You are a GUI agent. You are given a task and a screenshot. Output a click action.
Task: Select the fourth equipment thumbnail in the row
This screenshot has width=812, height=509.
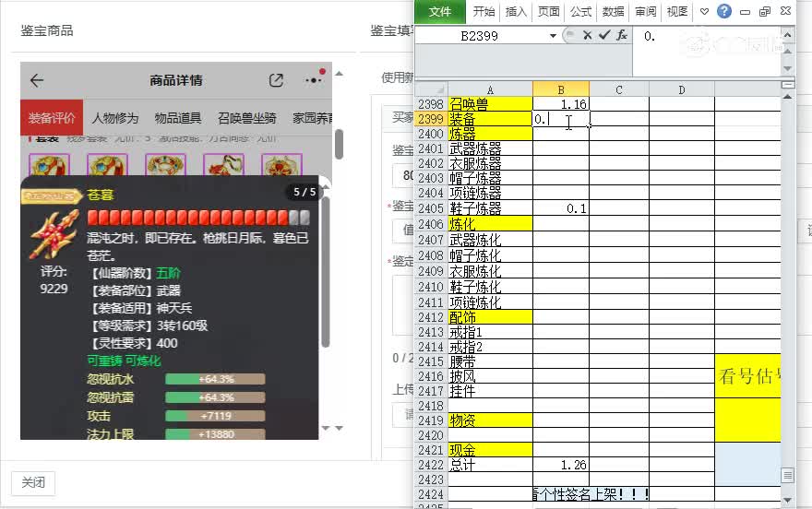[x=223, y=165]
